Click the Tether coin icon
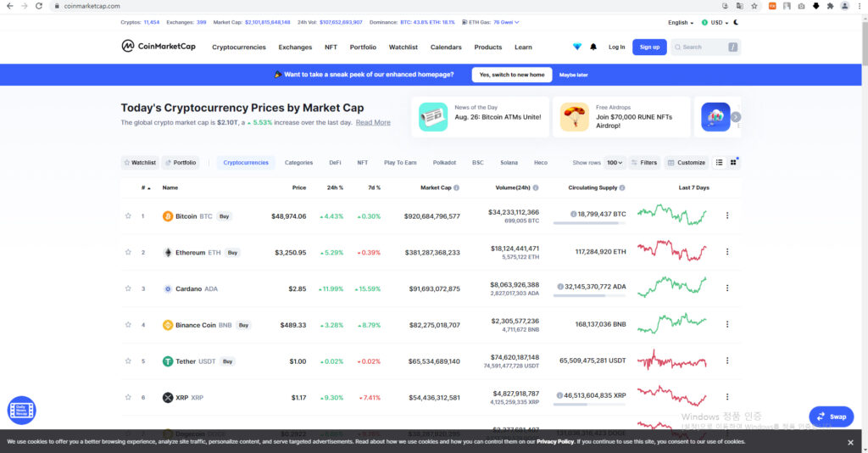 [168, 361]
